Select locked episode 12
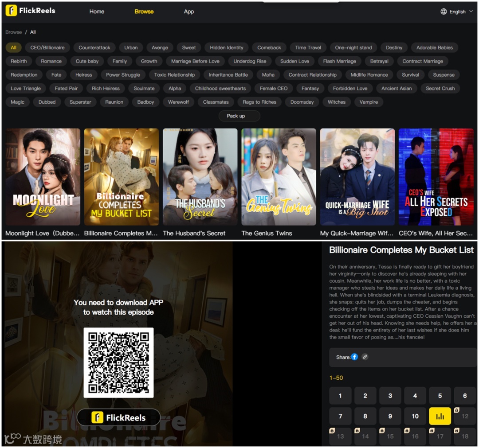The height and width of the screenshot is (448, 479). tap(465, 416)
